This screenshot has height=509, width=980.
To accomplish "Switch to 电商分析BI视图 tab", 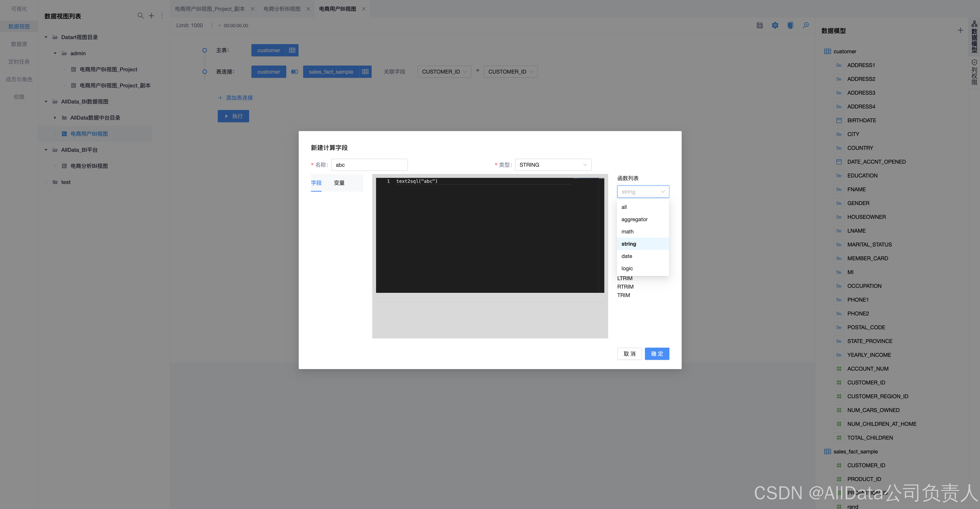I will (282, 9).
